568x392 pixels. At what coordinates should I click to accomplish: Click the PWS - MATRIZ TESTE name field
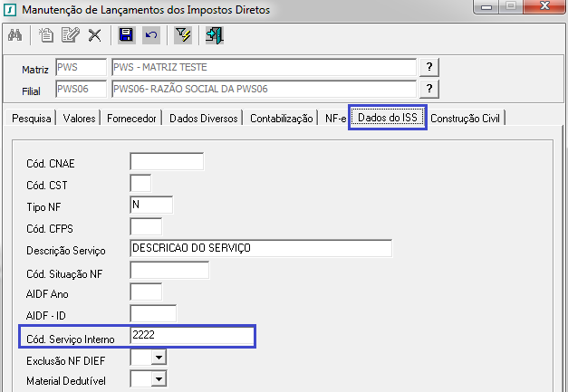point(265,67)
